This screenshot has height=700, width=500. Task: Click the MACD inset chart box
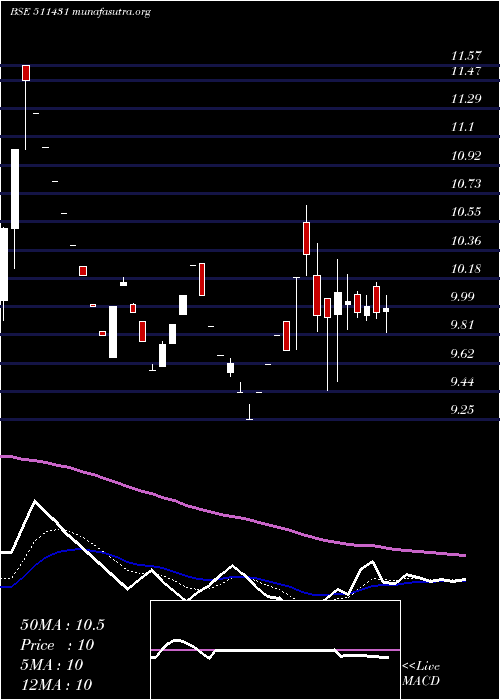[275, 650]
